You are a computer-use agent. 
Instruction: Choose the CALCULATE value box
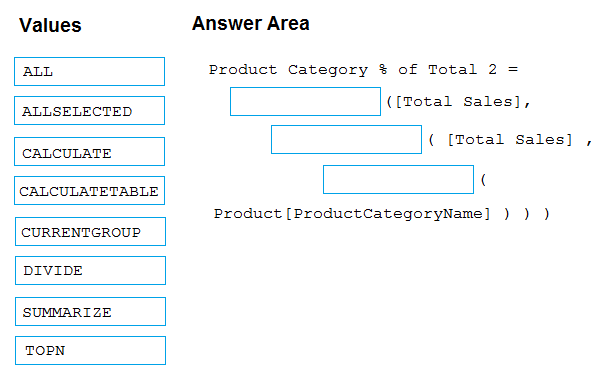coord(89,152)
